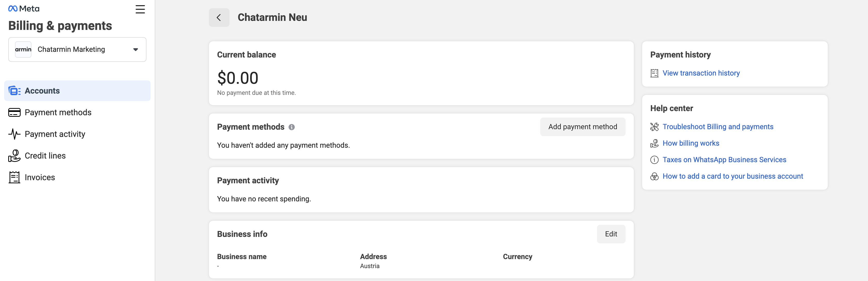Click the Meta logo
This screenshot has width=868, height=281.
(23, 9)
